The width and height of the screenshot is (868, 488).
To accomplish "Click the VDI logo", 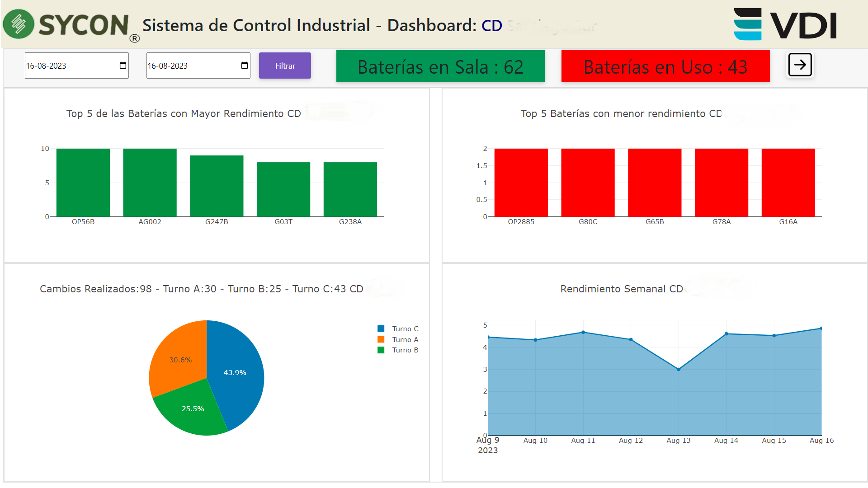I will tap(785, 24).
